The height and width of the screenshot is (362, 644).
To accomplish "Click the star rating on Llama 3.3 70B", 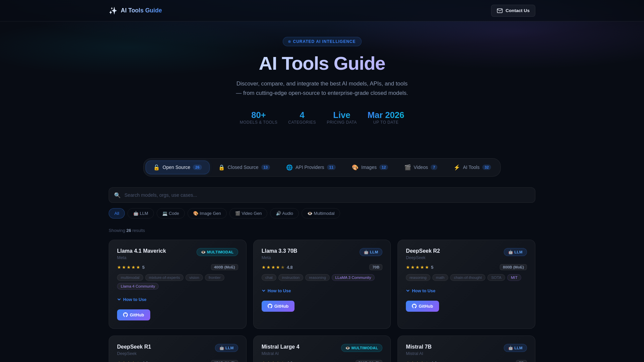I will click(x=273, y=267).
